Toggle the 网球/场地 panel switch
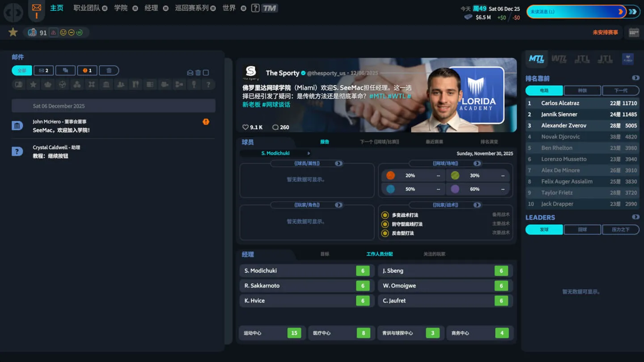 tap(477, 164)
